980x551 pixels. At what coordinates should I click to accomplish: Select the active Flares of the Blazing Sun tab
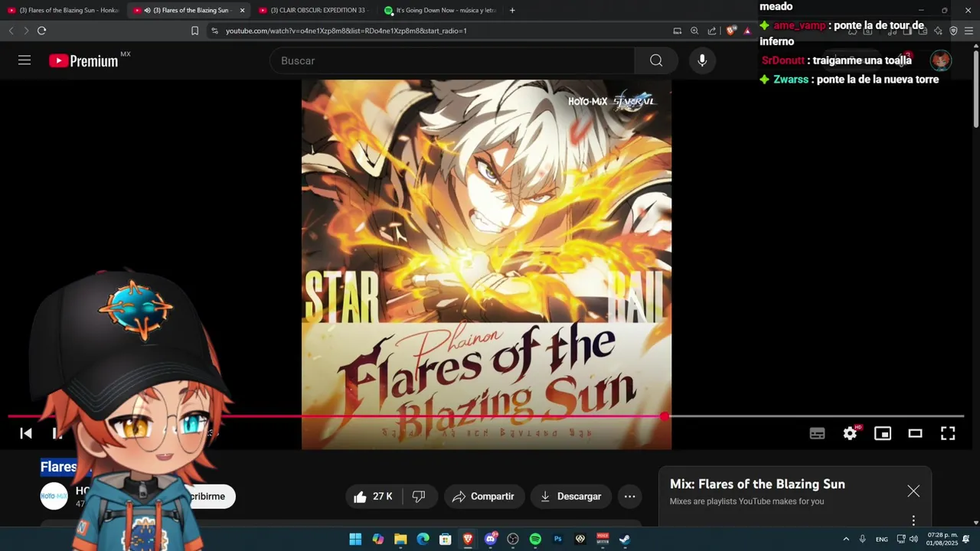pos(188,10)
